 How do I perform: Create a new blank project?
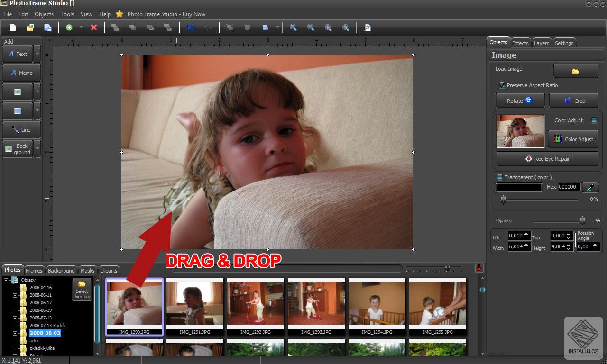coord(13,27)
